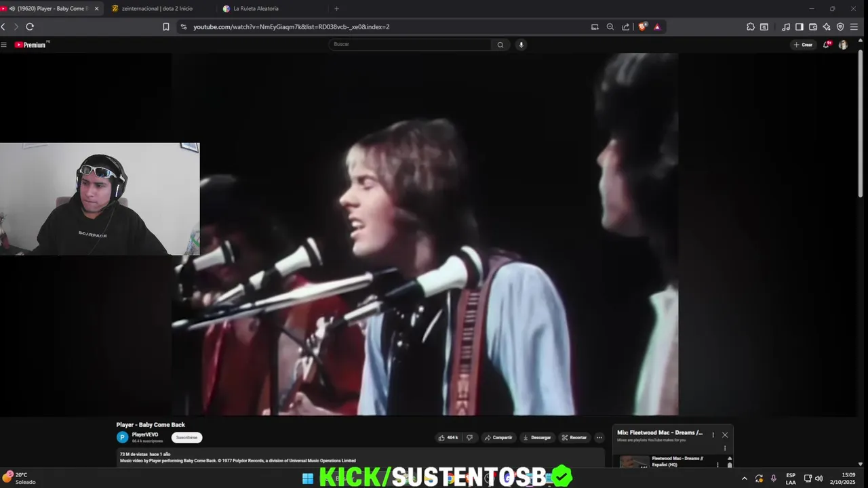This screenshot has height=488, width=868.
Task: Click the system tray microphone icon
Action: coord(774,479)
